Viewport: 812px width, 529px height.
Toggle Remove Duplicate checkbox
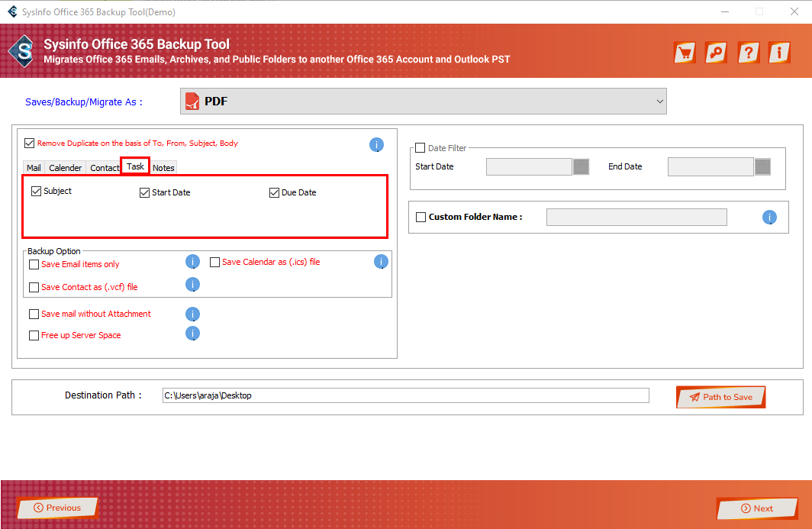click(x=30, y=143)
